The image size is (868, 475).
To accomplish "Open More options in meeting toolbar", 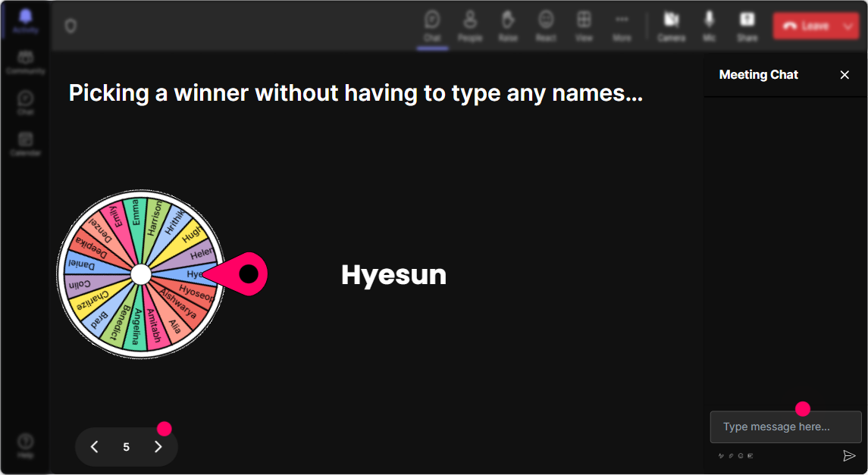I will (622, 26).
